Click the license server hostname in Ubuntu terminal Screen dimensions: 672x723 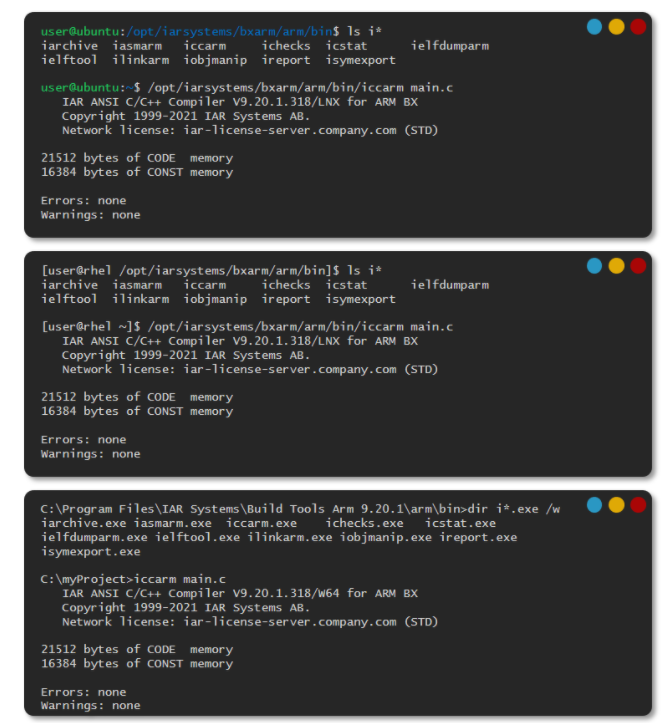pos(290,130)
